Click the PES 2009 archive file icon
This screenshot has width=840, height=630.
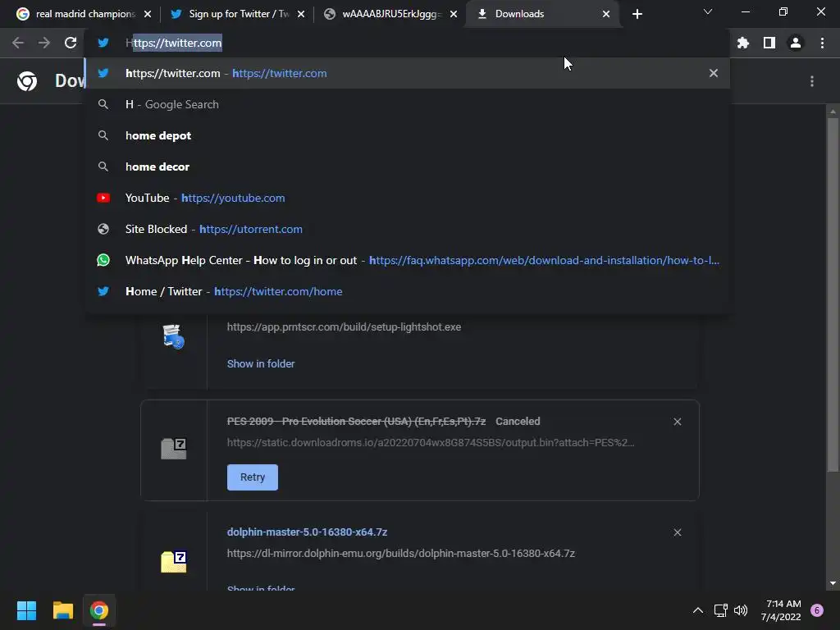coord(174,449)
